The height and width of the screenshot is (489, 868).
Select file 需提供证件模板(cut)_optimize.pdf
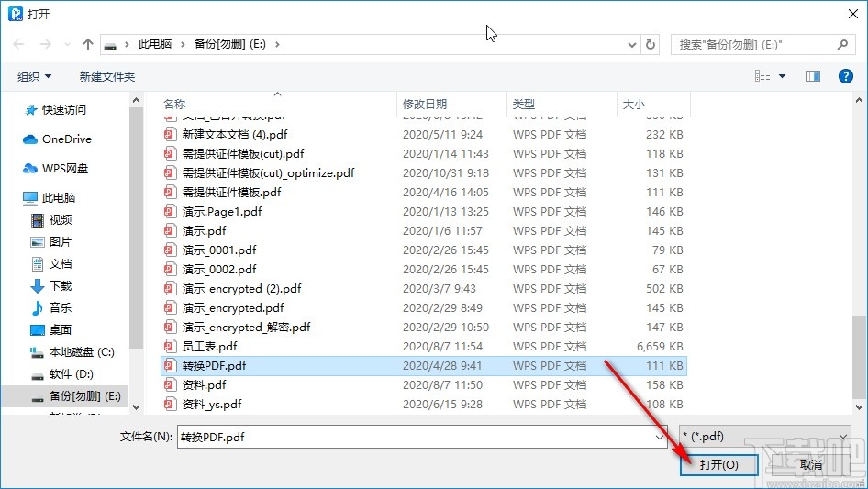pyautogui.click(x=424, y=173)
